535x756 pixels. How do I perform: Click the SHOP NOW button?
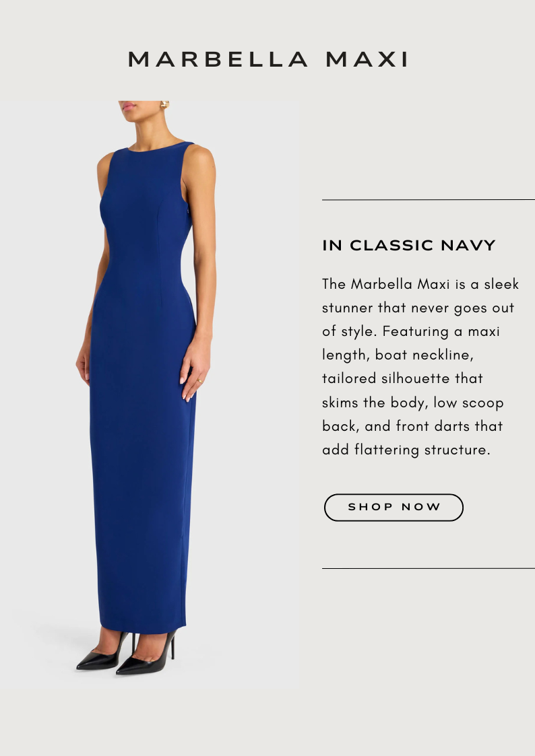pyautogui.click(x=394, y=507)
